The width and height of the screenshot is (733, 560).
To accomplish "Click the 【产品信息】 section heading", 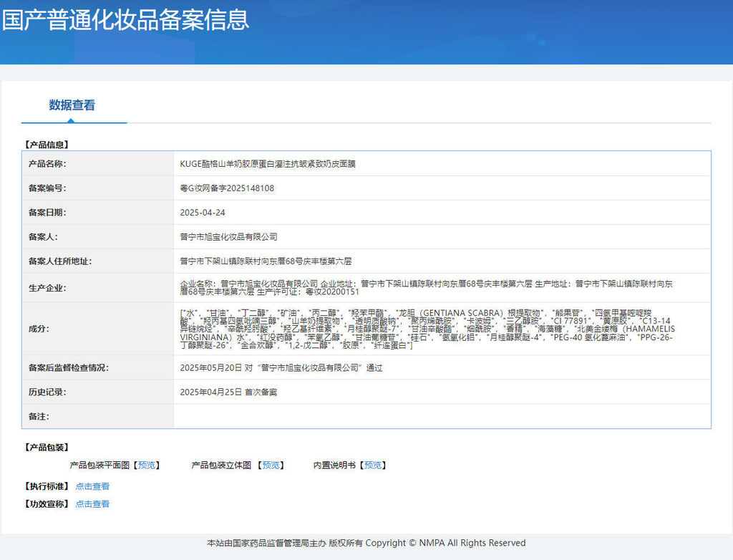I will pyautogui.click(x=47, y=145).
